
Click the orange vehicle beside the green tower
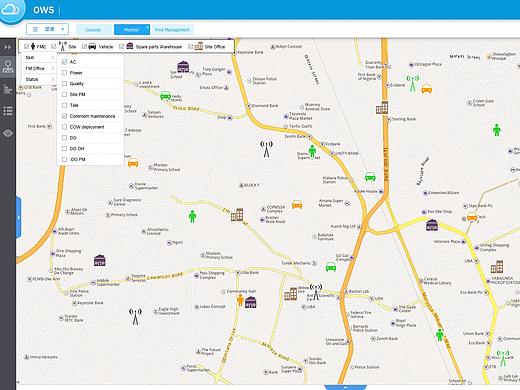click(427, 89)
